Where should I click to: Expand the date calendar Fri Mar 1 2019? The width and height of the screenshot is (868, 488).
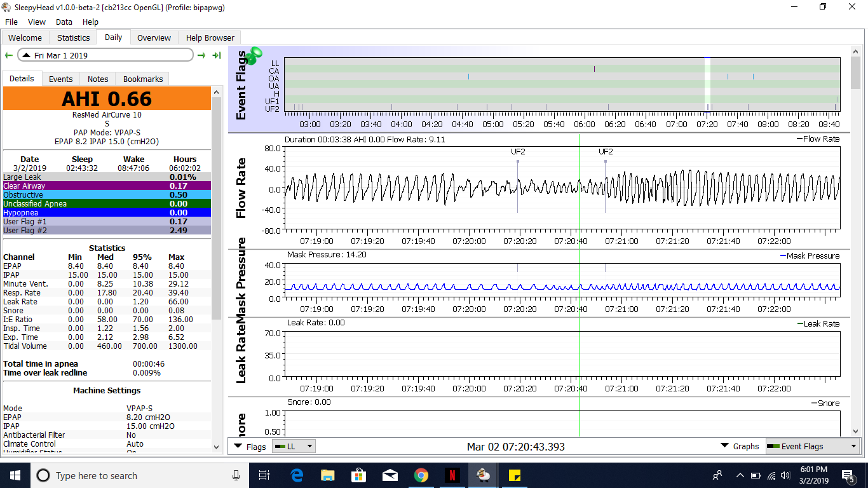point(105,55)
